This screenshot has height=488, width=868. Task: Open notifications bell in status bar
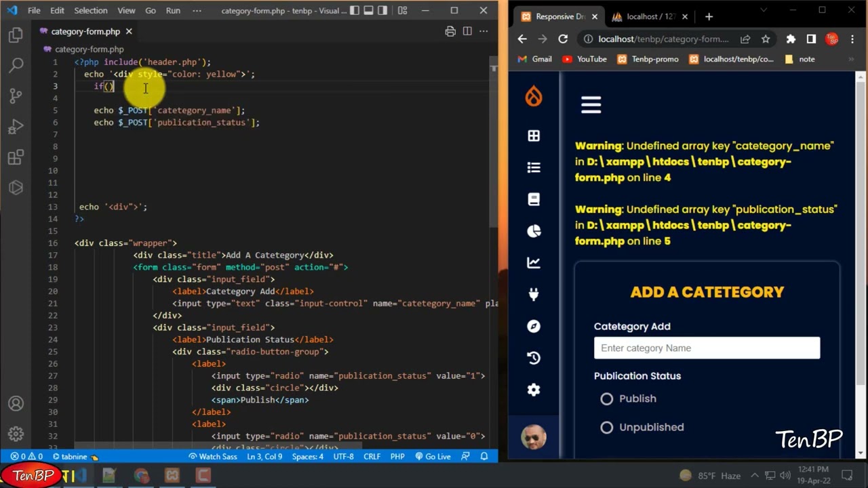pyautogui.click(x=484, y=457)
